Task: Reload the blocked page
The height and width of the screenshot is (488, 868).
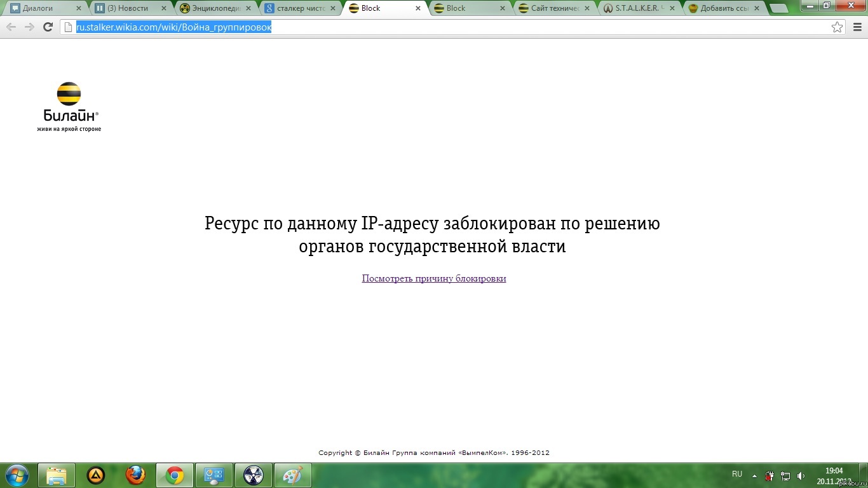Action: (48, 27)
